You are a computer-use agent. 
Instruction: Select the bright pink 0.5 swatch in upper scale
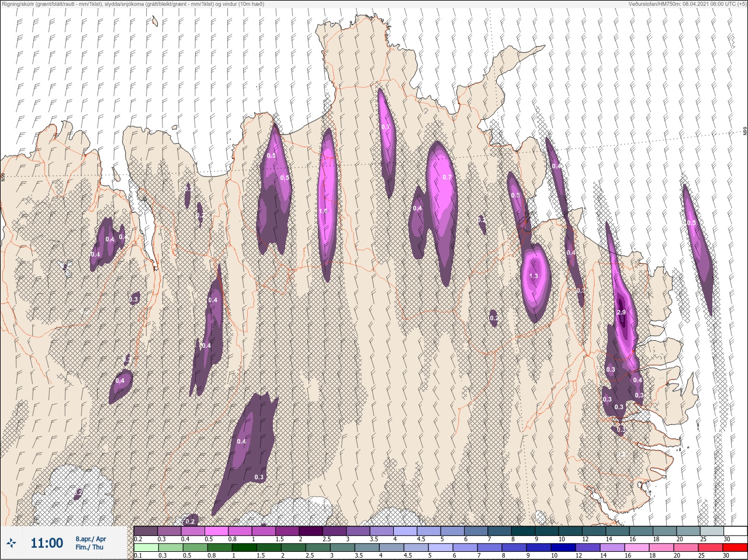pos(216,531)
